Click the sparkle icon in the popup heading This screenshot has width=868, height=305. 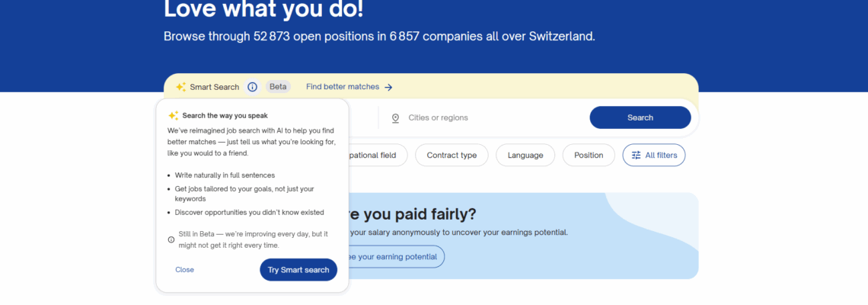pos(174,116)
